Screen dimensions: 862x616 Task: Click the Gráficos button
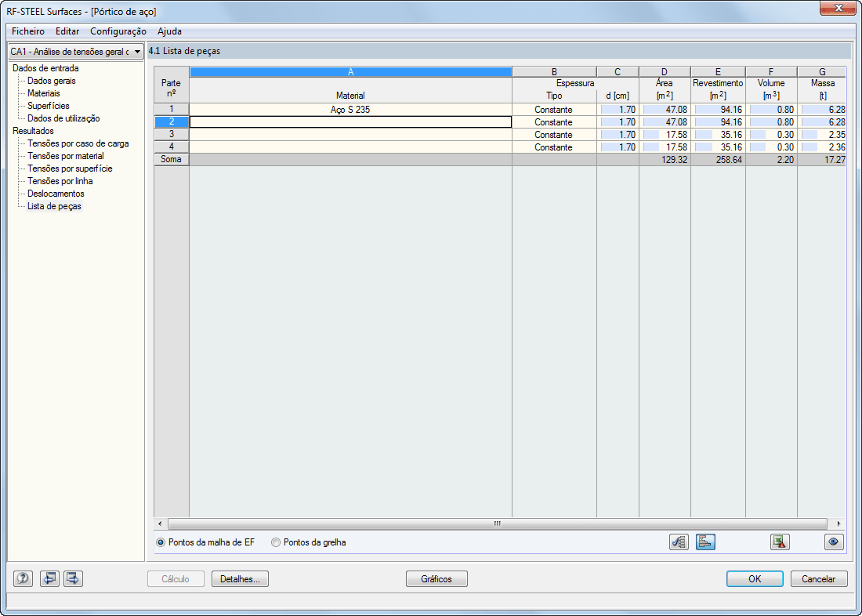pyautogui.click(x=436, y=578)
